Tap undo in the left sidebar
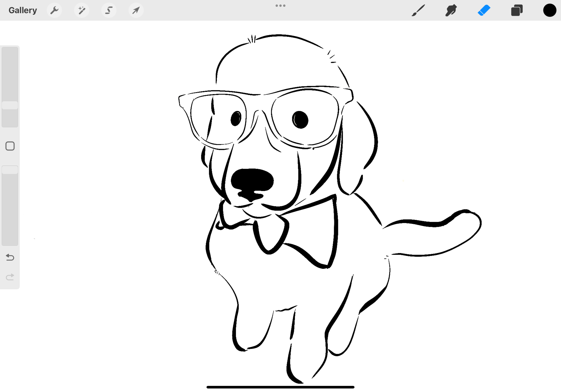This screenshot has width=561, height=392. (10, 257)
